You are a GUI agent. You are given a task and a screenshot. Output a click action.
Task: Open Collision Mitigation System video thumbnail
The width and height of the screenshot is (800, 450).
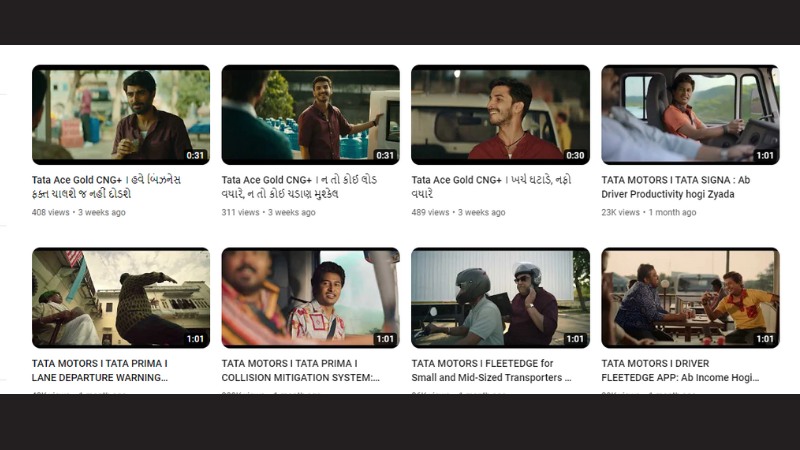pos(311,298)
